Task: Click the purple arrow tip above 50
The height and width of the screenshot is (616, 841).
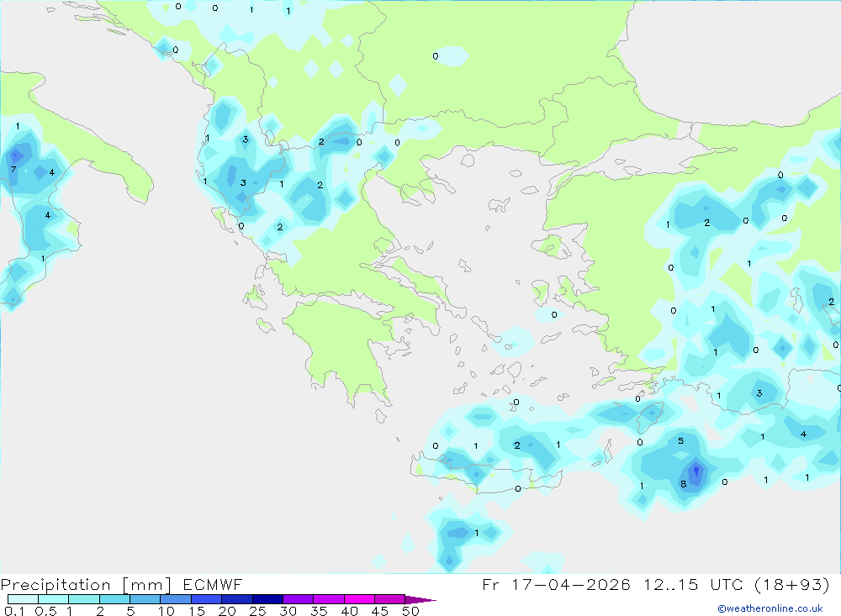Action: 420,599
